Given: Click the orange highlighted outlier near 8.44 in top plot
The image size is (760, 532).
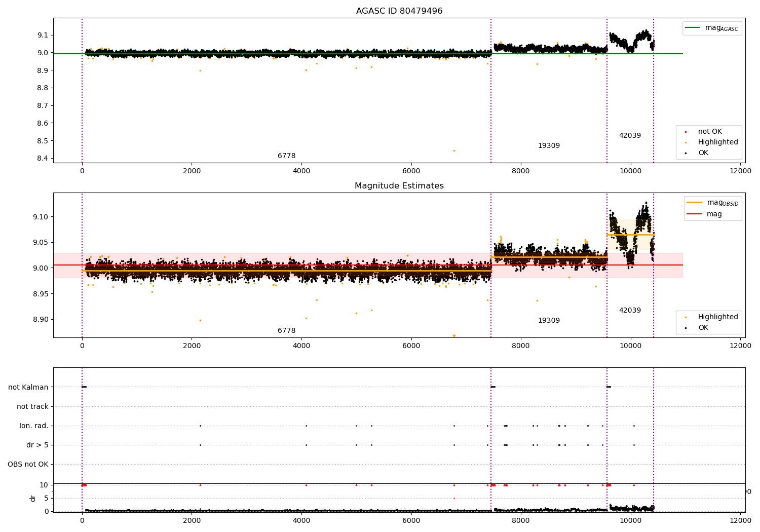Looking at the screenshot, I should click(454, 150).
